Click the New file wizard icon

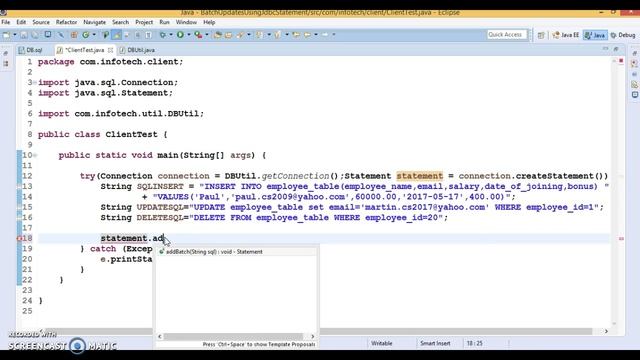7,35
